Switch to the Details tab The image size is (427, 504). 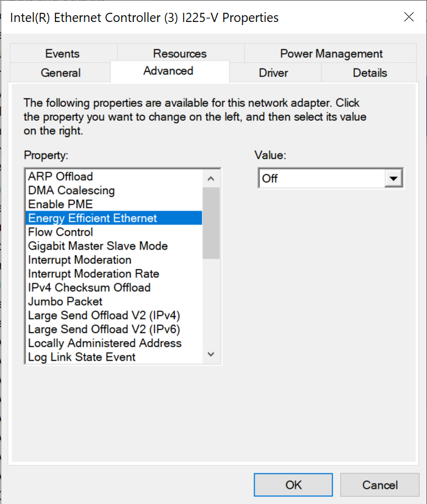point(370,73)
